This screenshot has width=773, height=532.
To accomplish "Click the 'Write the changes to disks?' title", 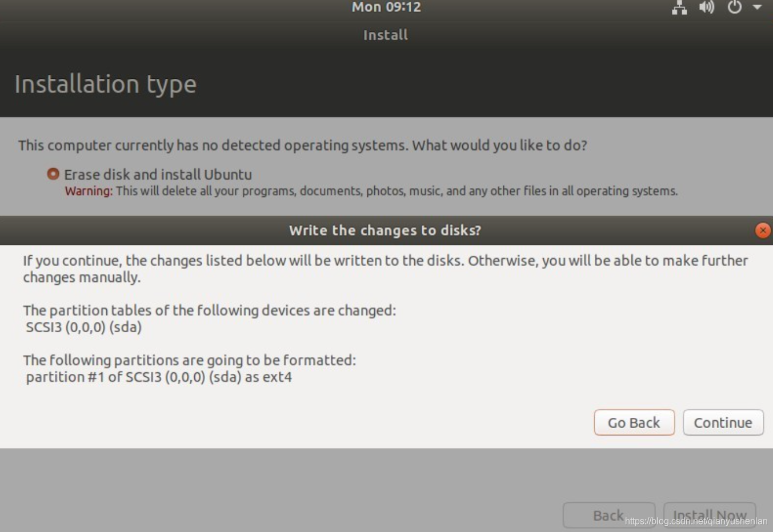I will point(385,230).
